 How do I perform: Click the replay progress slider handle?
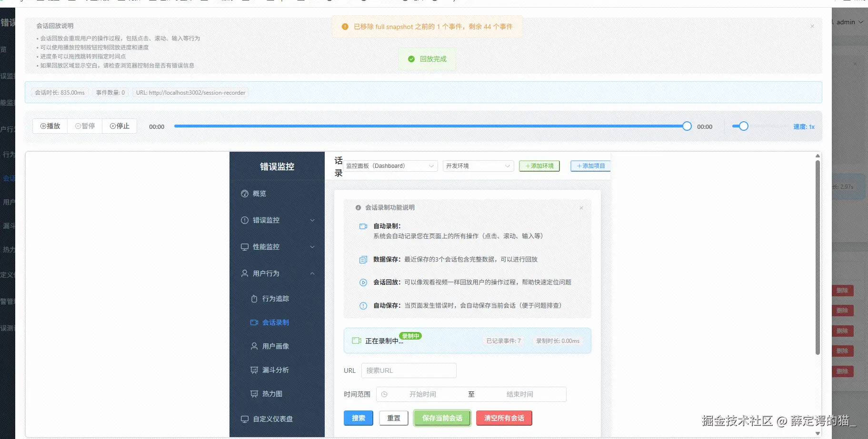point(687,126)
